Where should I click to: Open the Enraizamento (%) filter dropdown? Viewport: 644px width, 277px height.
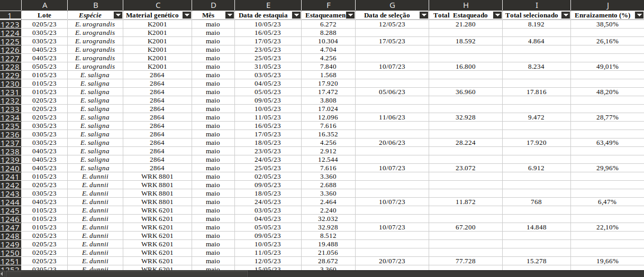(639, 15)
